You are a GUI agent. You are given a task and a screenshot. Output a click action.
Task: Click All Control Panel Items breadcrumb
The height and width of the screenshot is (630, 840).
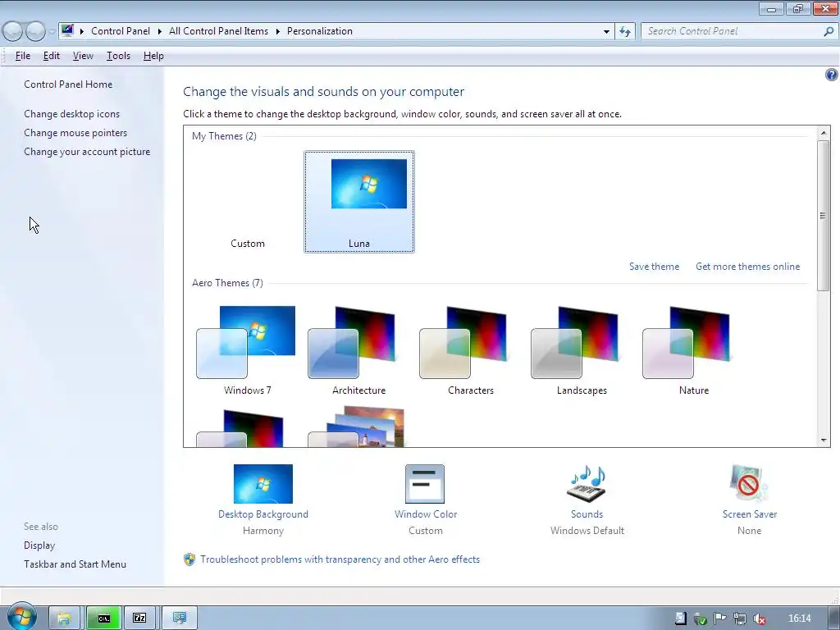point(218,31)
